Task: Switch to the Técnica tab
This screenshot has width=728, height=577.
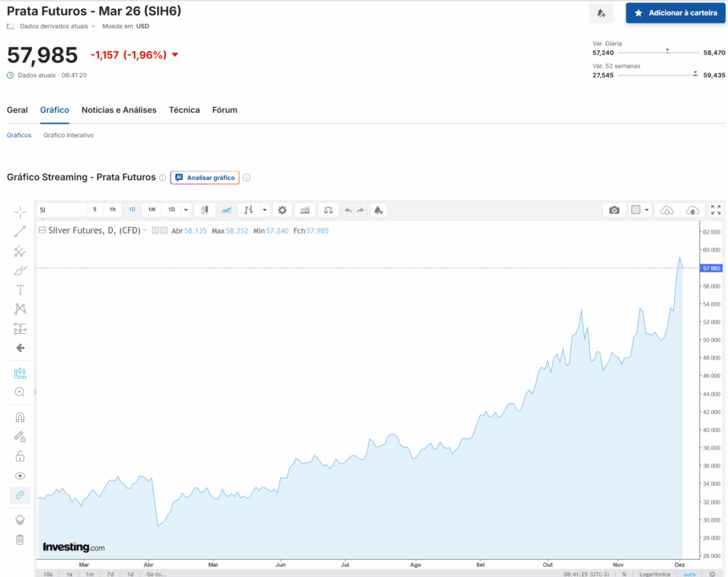Action: click(184, 110)
